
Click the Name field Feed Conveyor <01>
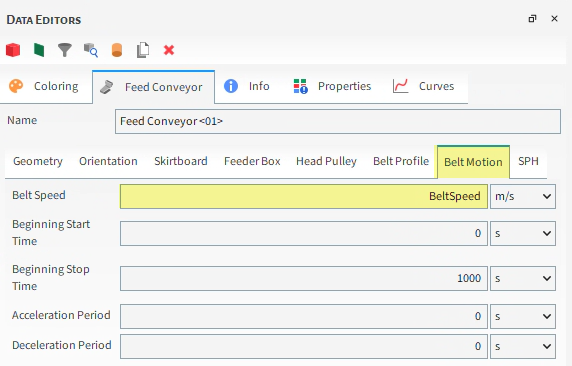[338, 121]
